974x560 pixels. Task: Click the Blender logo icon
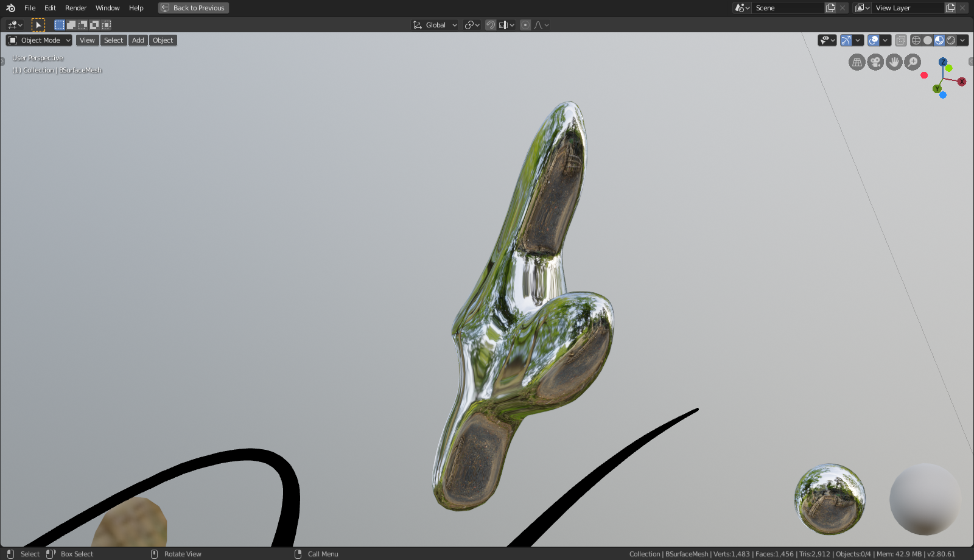(10, 8)
